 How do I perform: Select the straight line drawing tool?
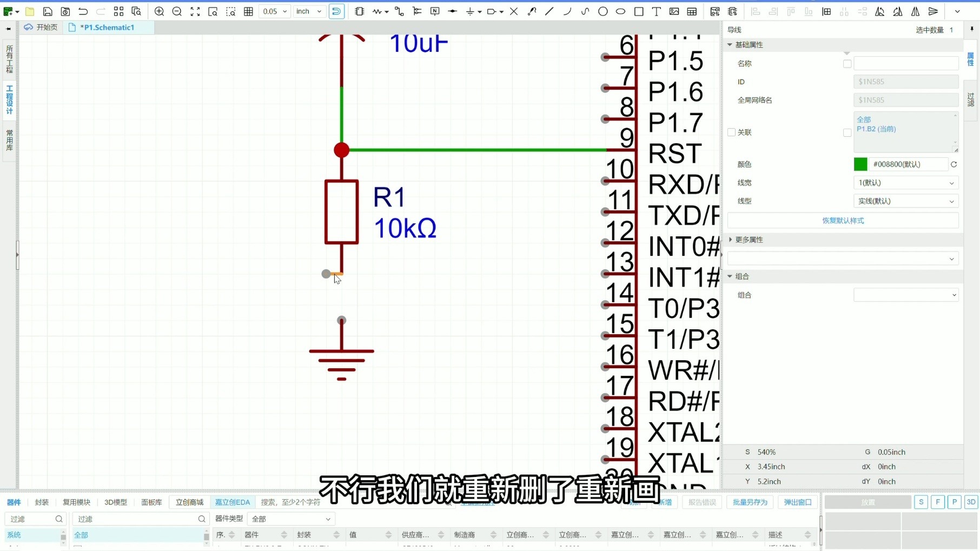549,11
